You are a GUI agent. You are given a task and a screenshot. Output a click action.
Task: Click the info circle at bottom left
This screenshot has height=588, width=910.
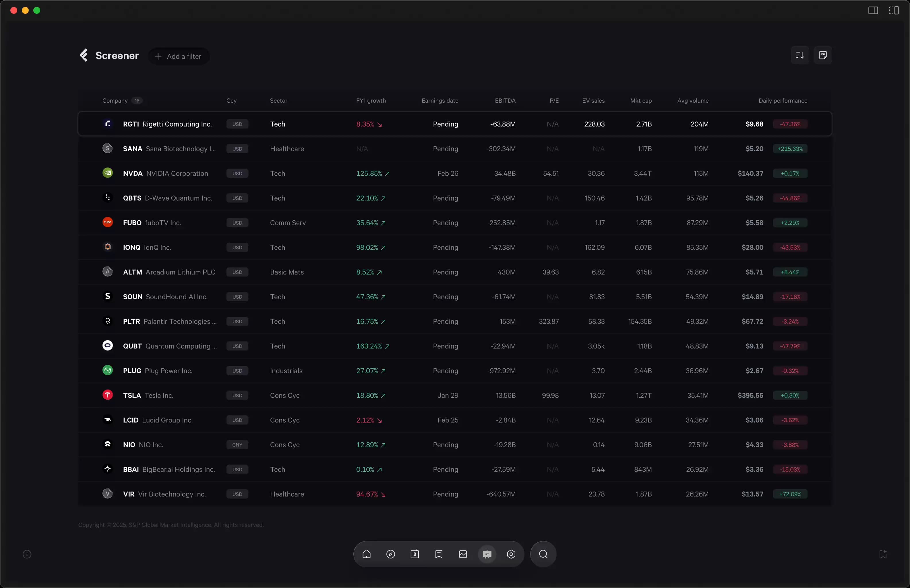click(27, 554)
